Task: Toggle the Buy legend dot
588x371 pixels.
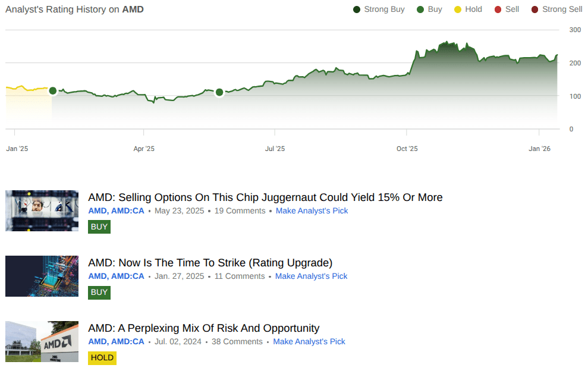Action: coord(420,10)
